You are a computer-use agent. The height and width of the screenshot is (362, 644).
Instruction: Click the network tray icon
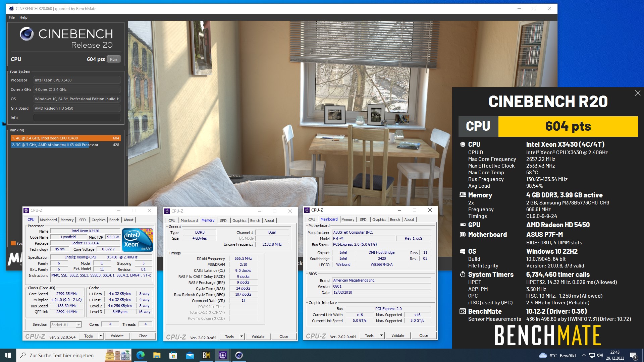point(592,356)
